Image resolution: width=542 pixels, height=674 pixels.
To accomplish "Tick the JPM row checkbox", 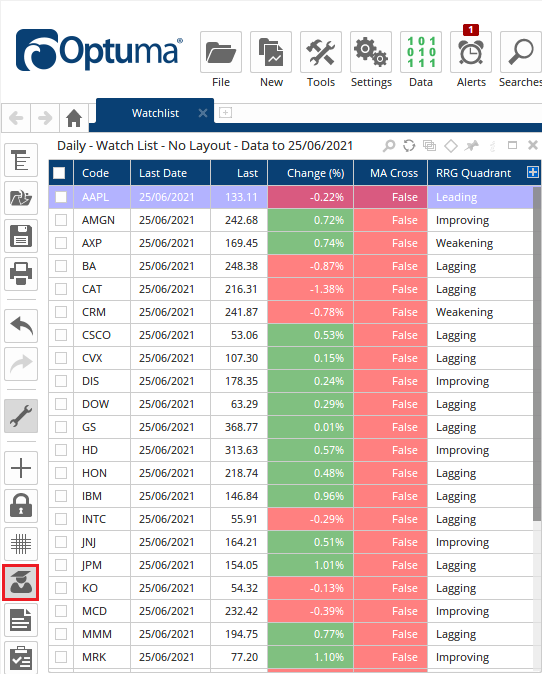I will click(x=61, y=565).
